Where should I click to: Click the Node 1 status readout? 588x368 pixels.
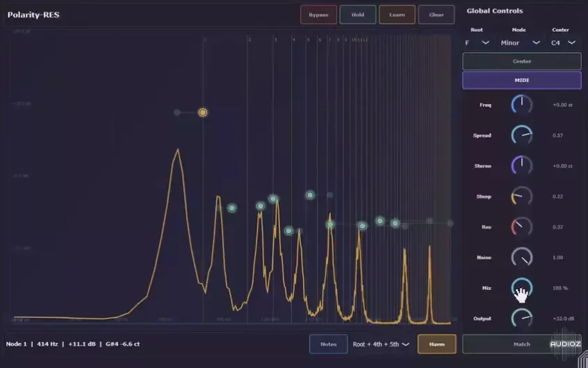coord(73,344)
